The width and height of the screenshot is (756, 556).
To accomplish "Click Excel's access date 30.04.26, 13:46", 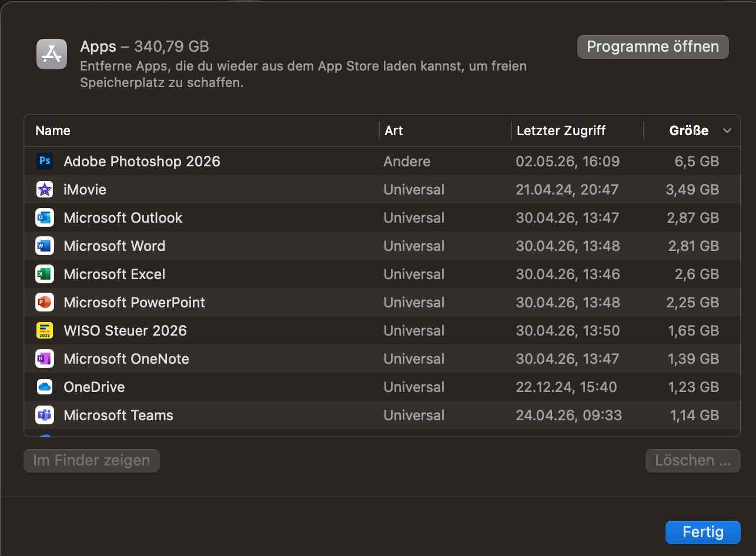I will (567, 274).
